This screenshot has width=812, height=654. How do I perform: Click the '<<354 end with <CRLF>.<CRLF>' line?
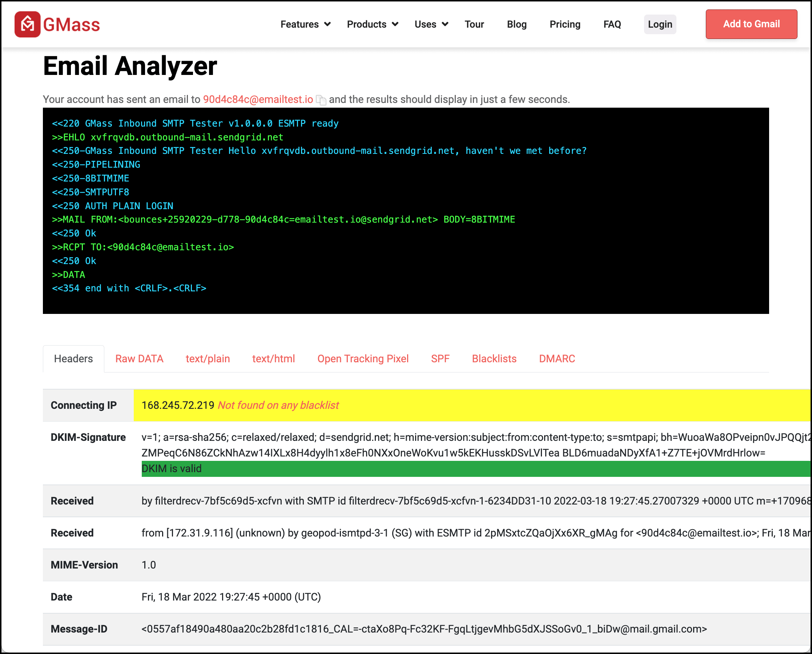pos(129,288)
